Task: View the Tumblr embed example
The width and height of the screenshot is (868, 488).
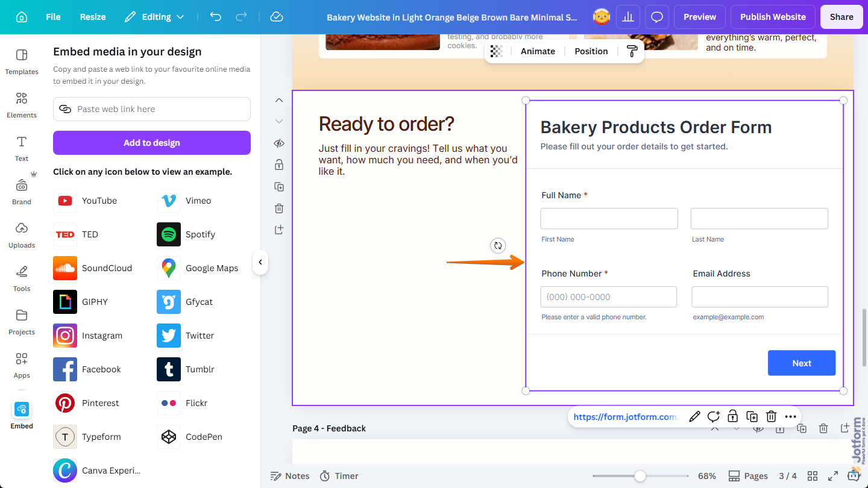Action: pyautogui.click(x=186, y=369)
